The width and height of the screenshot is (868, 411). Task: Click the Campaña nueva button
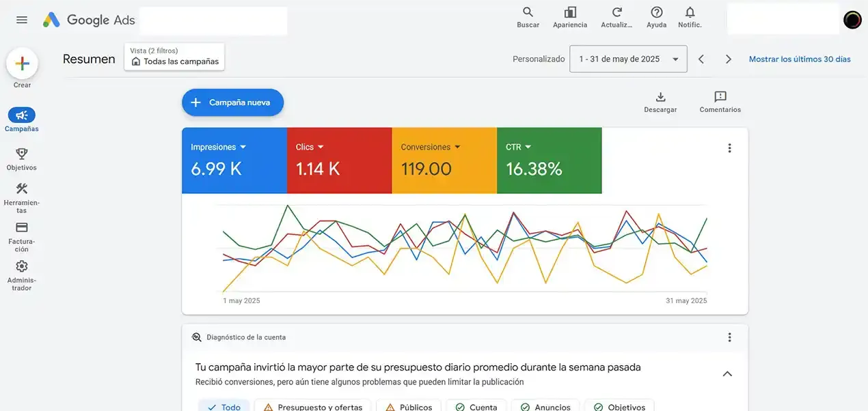coord(232,102)
